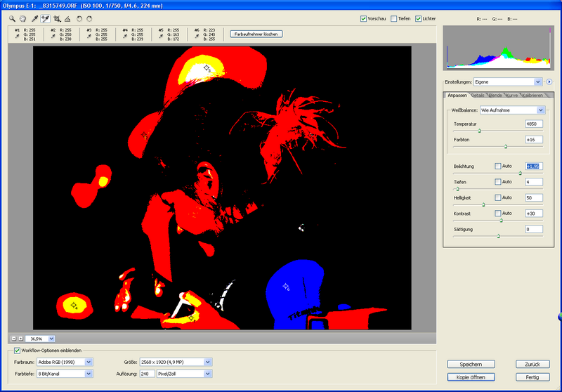Screen dimensions: 562x392
Task: Open the Weißbalance dropdown
Action: point(540,110)
